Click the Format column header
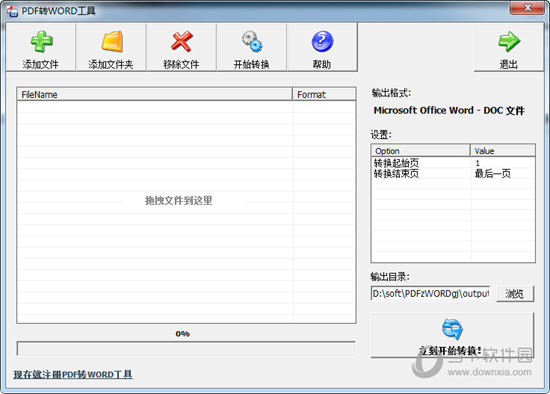 pos(324,94)
